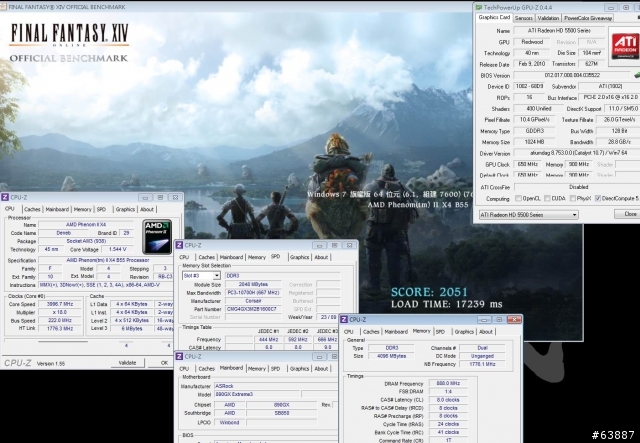This screenshot has width=640, height=443.
Task: Click the CAS# Latency 8.0 clocks value
Action: coord(448,400)
